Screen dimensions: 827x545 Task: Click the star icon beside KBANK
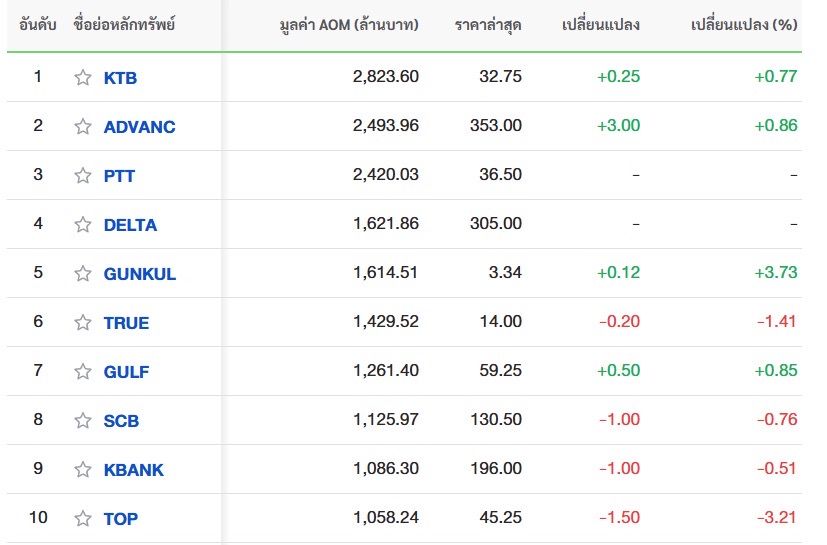coord(82,470)
